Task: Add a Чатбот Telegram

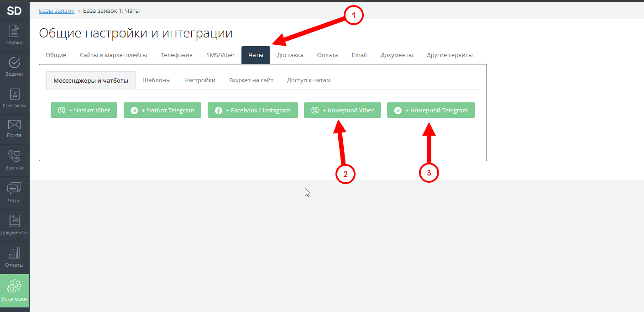Action: (x=162, y=110)
